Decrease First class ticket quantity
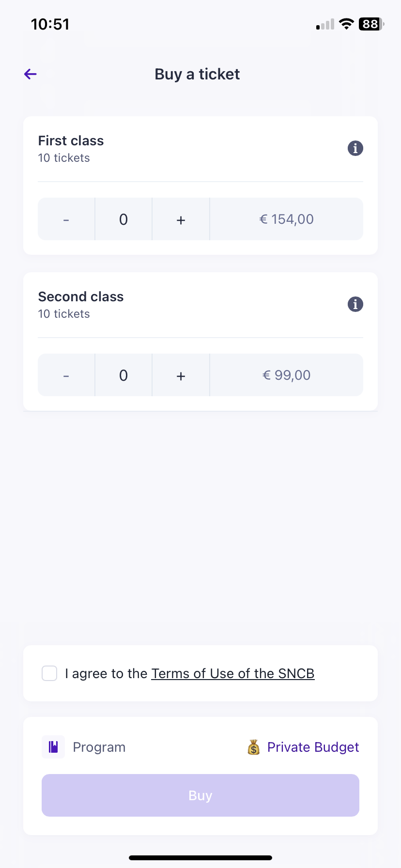Image resolution: width=401 pixels, height=868 pixels. 66,219
